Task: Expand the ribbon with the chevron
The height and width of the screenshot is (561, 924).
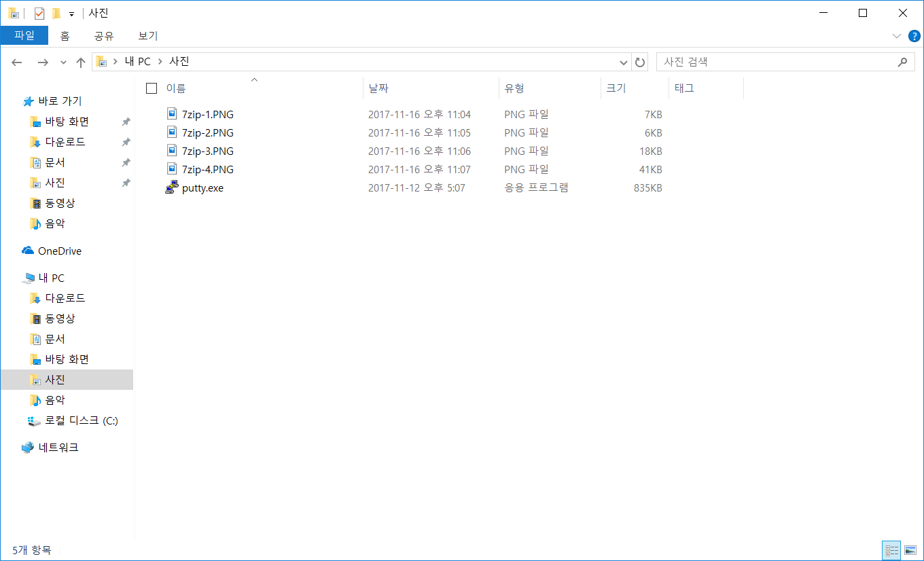Action: (x=896, y=35)
